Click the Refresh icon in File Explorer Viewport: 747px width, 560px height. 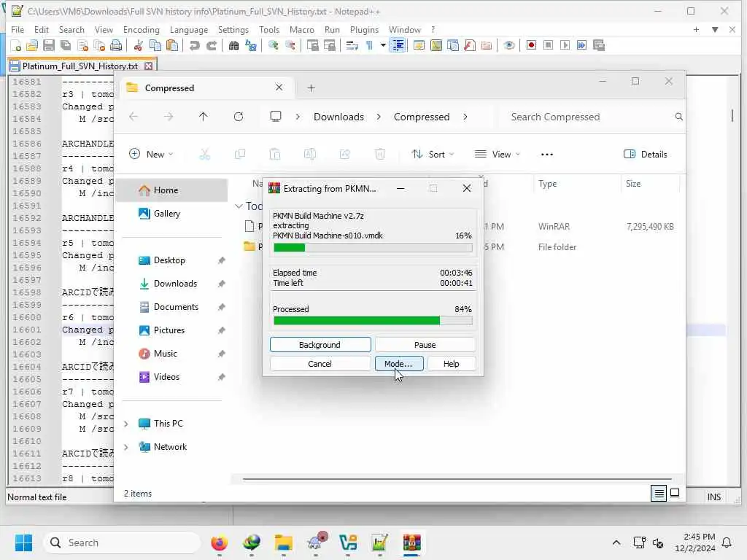click(x=239, y=117)
